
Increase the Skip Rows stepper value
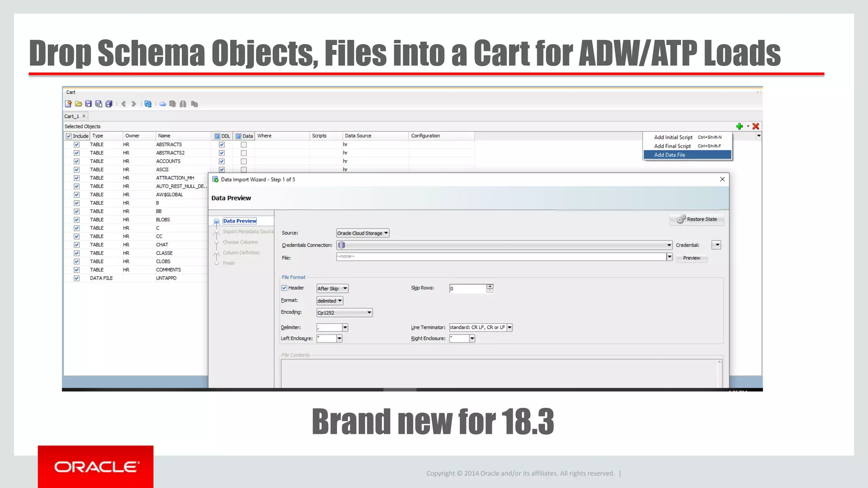coord(490,286)
